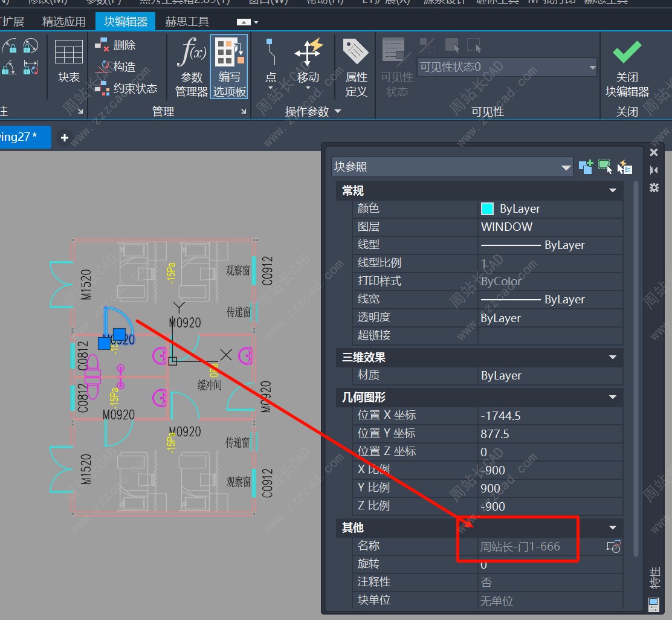Click the Block Table (块表) icon
This screenshot has width=672, height=620.
tap(69, 60)
